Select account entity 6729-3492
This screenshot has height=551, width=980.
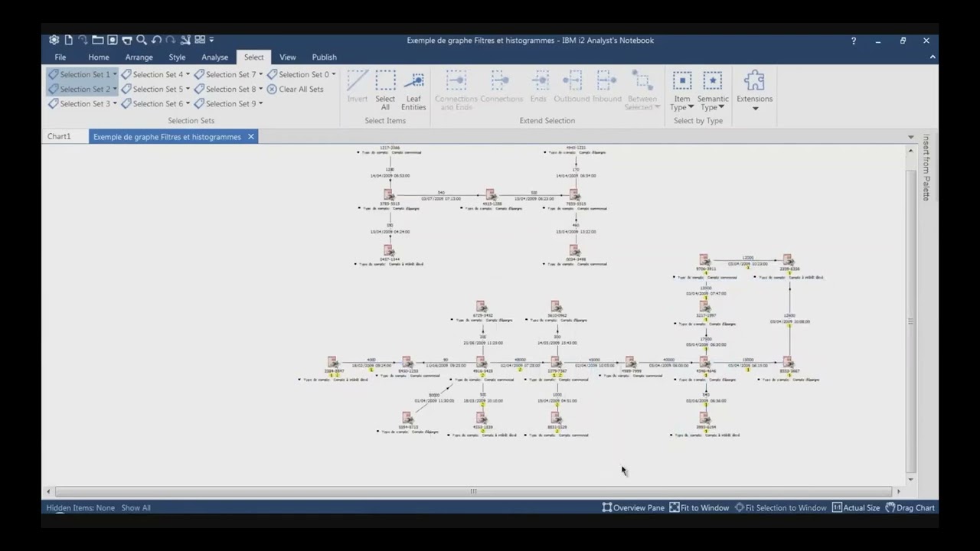click(481, 307)
